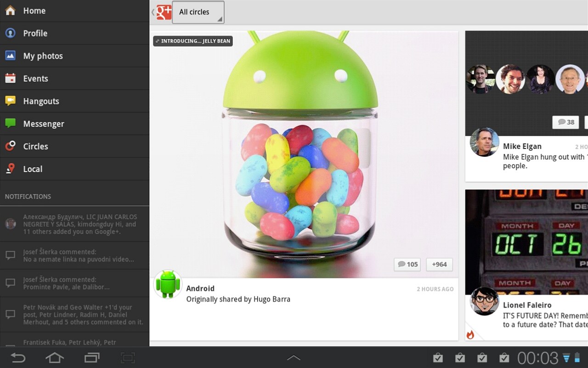Image resolution: width=588 pixels, height=368 pixels.
Task: Open the 38 comments button on hangout post
Action: coord(565,122)
